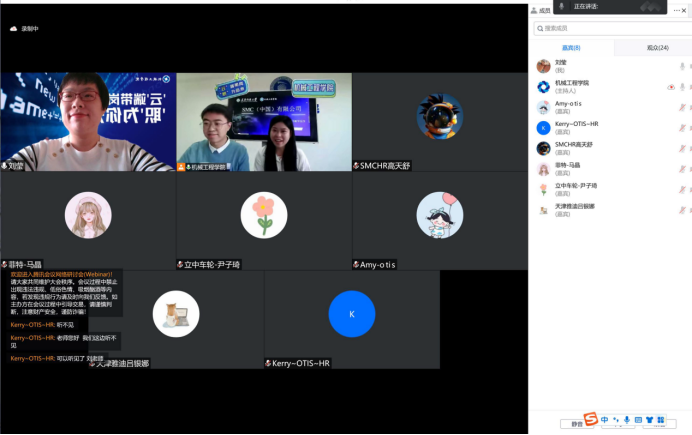Image resolution: width=692 pixels, height=435 pixels.
Task: Toggle Sogou punctuation mode icon
Action: tap(616, 420)
